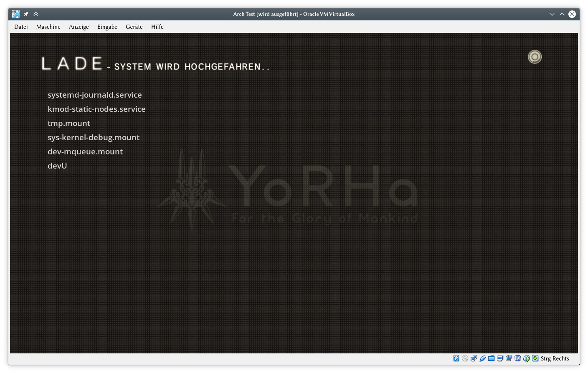The image size is (588, 373).
Task: Open the Geräte menu
Action: (134, 27)
